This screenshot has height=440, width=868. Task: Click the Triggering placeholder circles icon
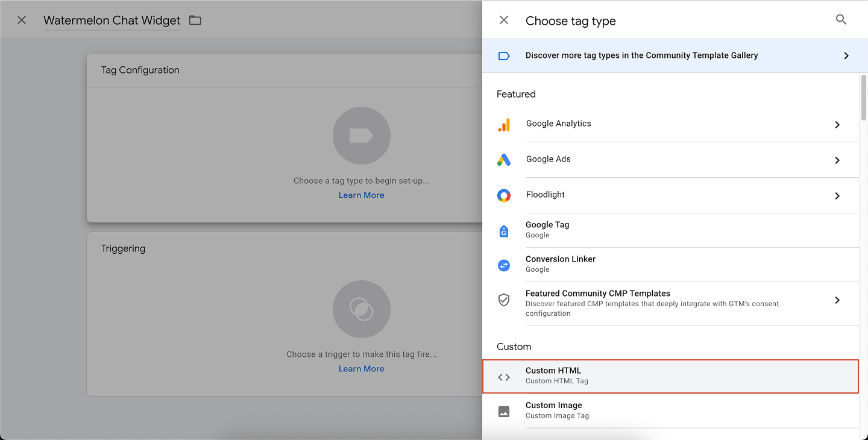pyautogui.click(x=362, y=309)
